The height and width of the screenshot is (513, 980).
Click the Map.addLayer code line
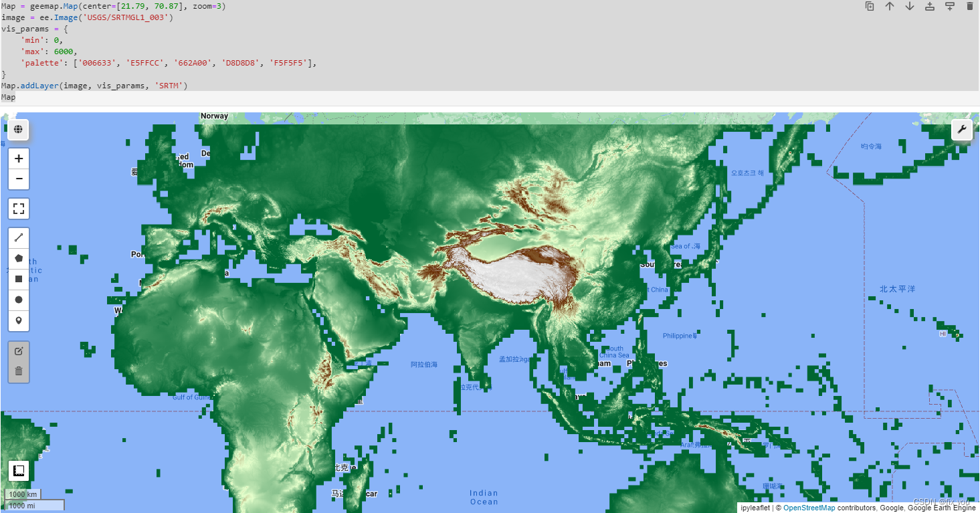pos(94,86)
